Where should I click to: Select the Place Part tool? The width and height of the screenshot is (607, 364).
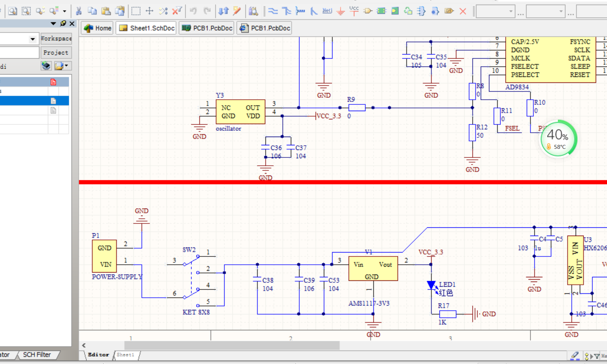(368, 11)
